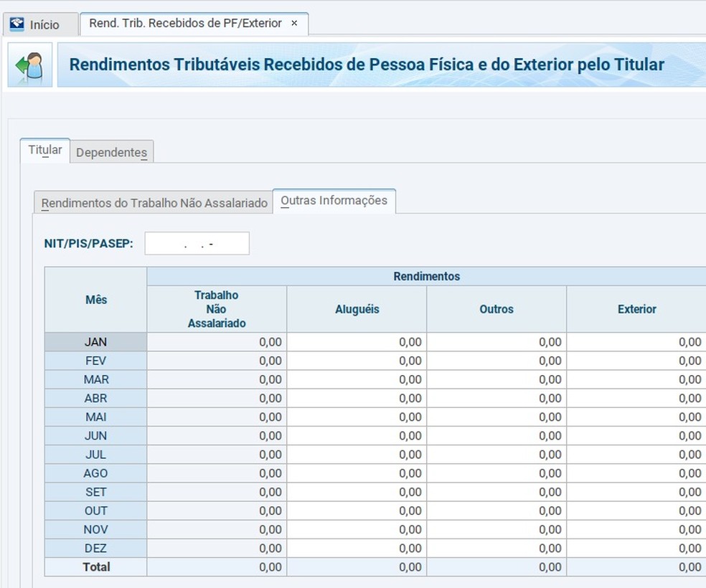Click the Receita Federal envelope icon on Início tab
This screenshot has width=706, height=588.
point(16,24)
